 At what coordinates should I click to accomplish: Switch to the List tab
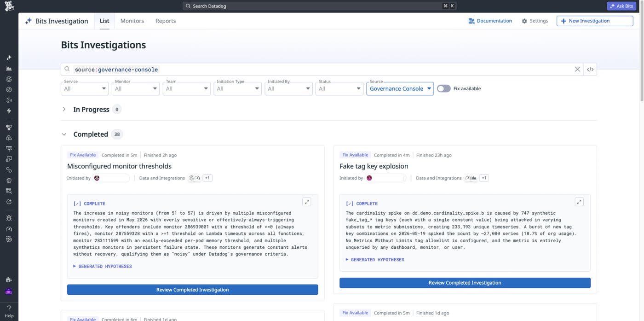point(104,21)
